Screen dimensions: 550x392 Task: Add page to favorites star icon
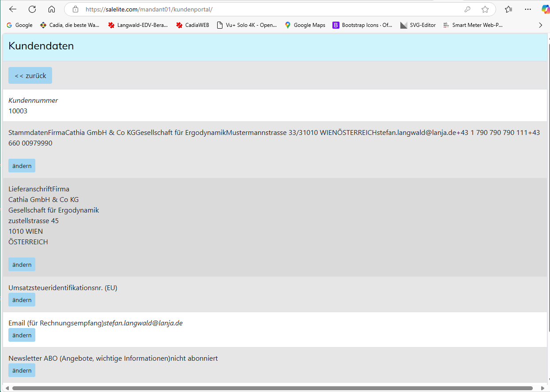point(485,9)
